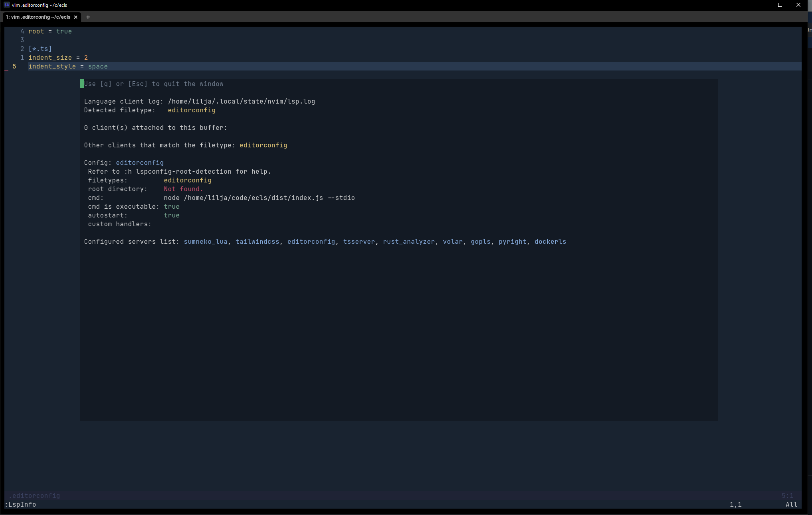
Task: Click the '1,1' cursor position indicator
Action: click(736, 505)
